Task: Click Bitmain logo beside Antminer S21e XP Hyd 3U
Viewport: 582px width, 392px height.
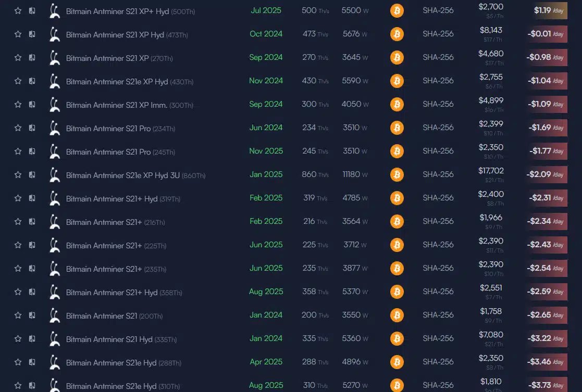Action: [54, 175]
